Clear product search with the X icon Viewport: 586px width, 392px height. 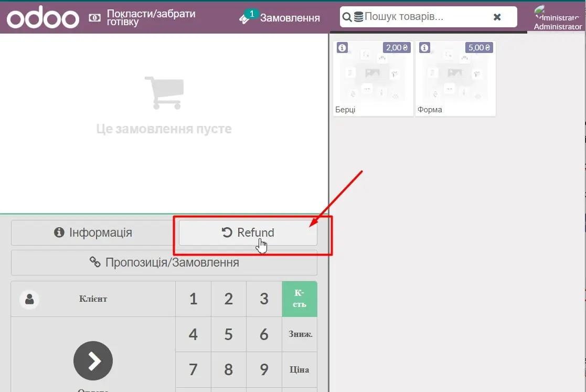point(497,17)
